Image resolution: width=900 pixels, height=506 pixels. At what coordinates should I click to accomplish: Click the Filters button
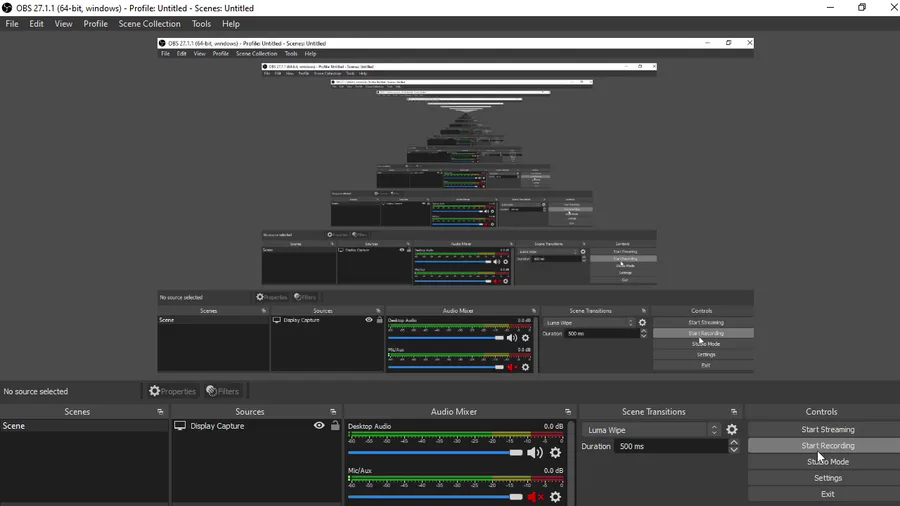click(x=223, y=391)
